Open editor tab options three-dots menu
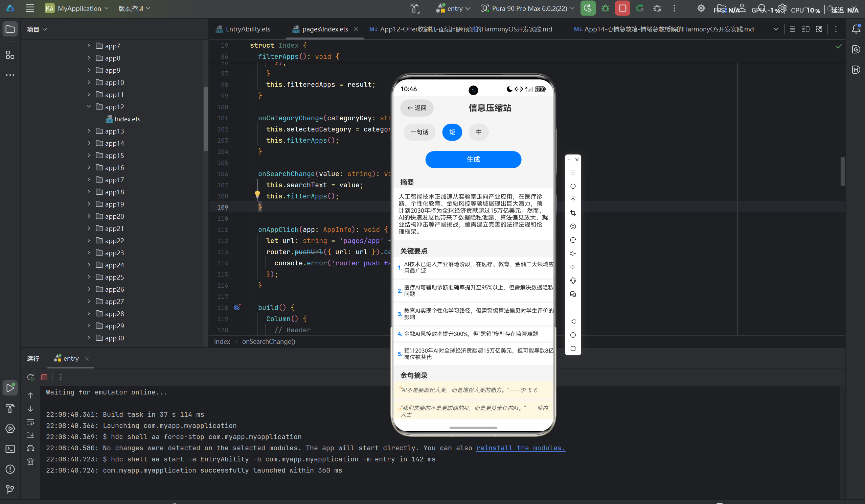 [x=836, y=29]
